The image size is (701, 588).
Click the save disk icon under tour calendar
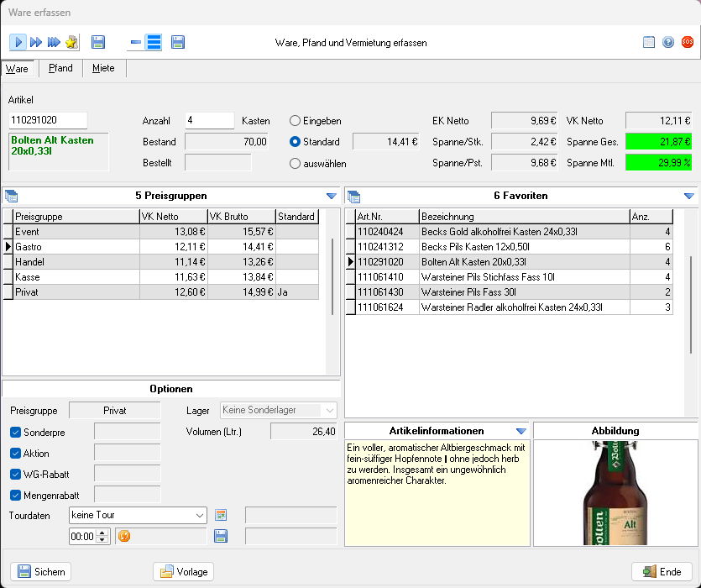point(221,536)
